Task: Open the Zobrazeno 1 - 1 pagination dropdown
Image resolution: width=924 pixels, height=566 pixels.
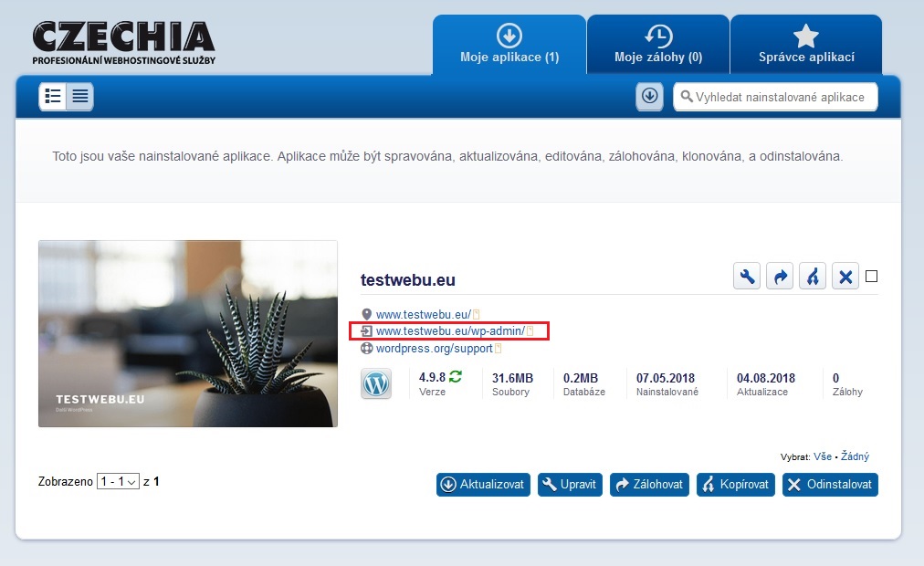Action: 118,481
